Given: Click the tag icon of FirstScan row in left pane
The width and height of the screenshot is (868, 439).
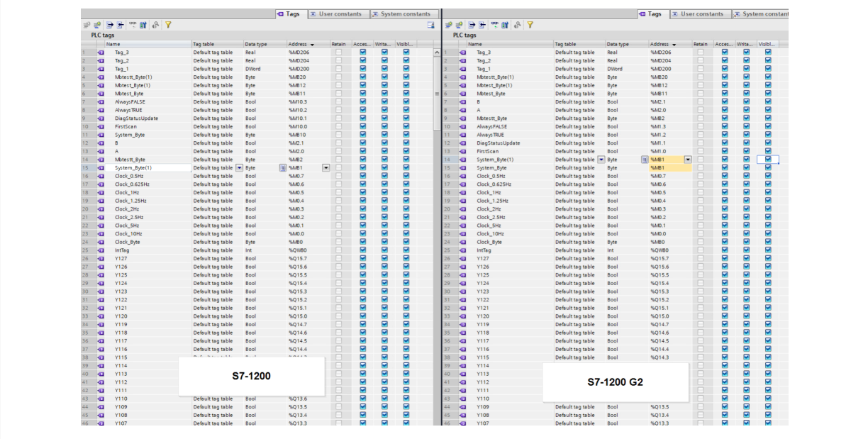Looking at the screenshot, I should 100,127.
